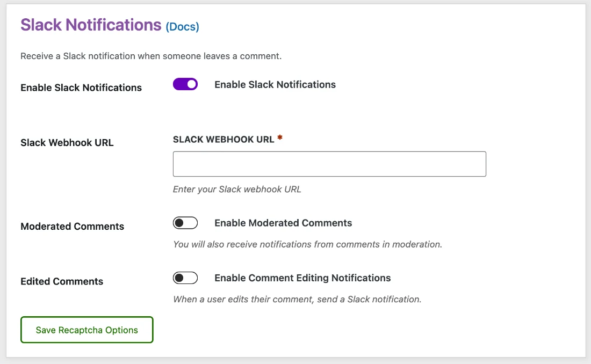Click the 'Moderated Comments' row label
The height and width of the screenshot is (364, 591).
point(73,227)
